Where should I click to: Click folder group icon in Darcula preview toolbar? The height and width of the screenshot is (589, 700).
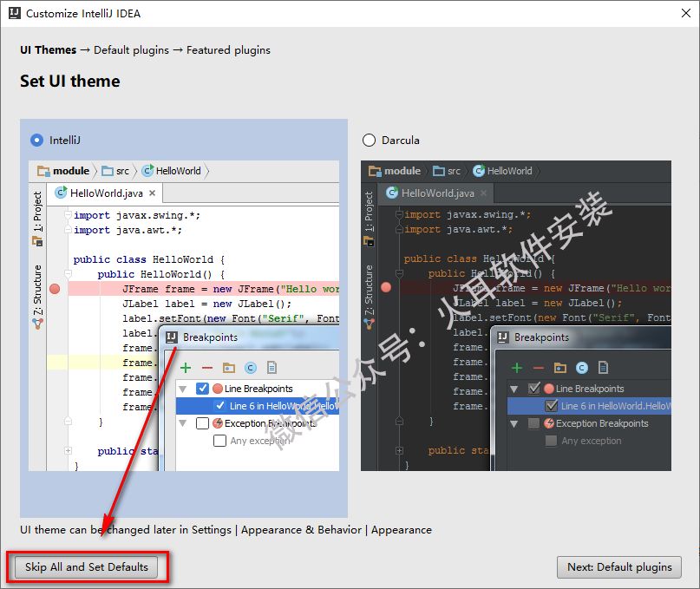coord(559,368)
